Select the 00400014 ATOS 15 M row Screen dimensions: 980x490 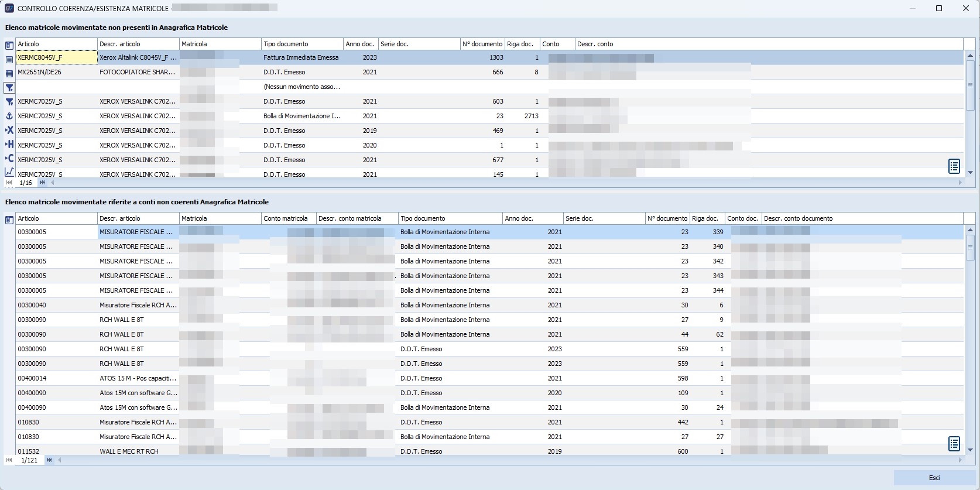pyautogui.click(x=56, y=378)
